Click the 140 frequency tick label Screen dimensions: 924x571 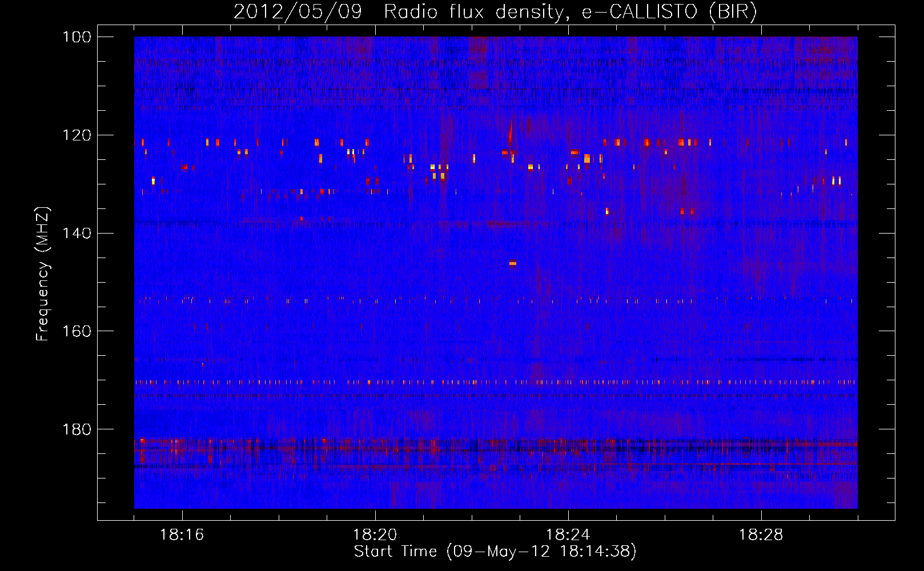click(77, 234)
